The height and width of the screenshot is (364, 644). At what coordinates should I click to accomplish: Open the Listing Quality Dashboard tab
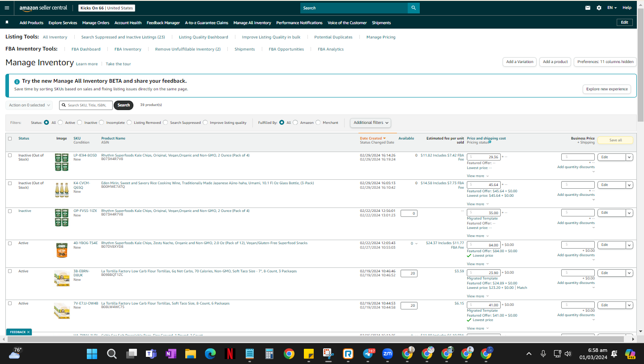point(204,37)
